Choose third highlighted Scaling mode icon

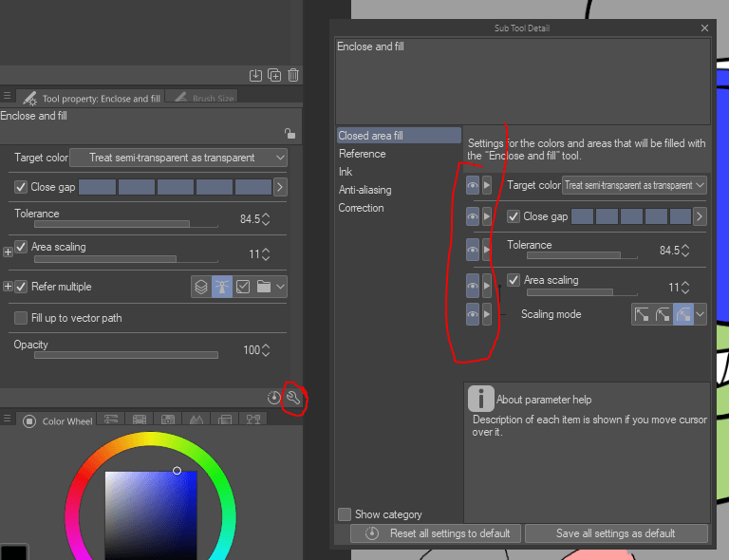click(x=683, y=314)
